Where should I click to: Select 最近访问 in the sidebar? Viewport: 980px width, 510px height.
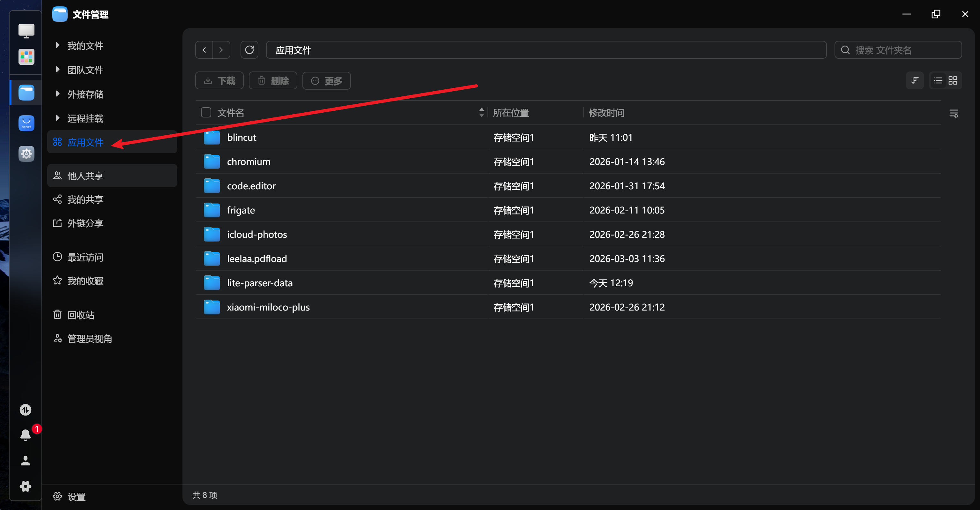[85, 257]
